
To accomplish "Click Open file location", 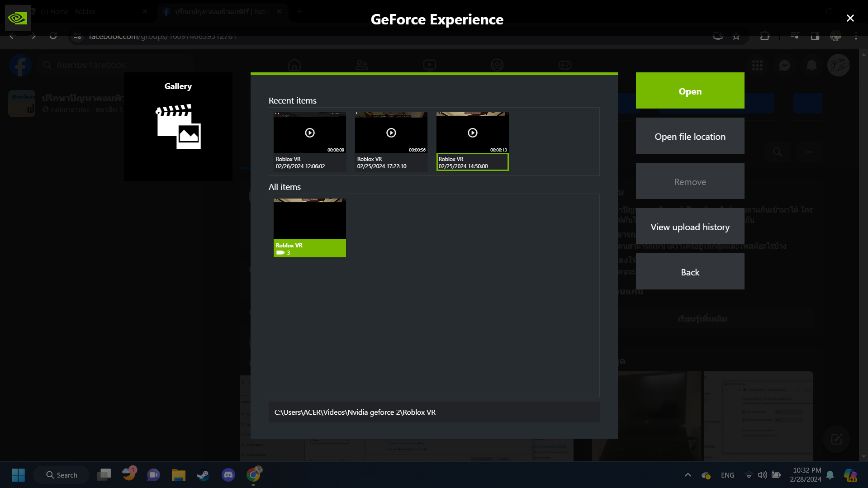I will [690, 136].
